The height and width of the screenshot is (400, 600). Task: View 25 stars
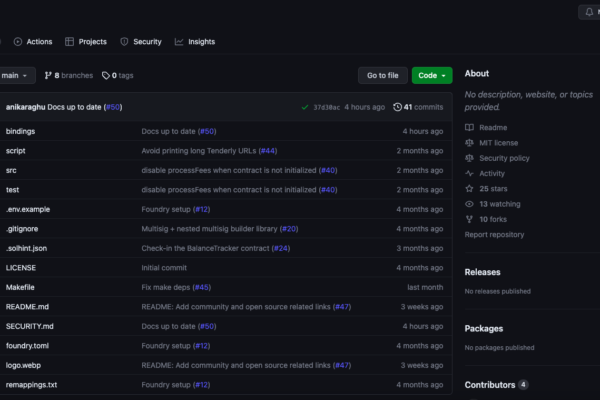493,189
